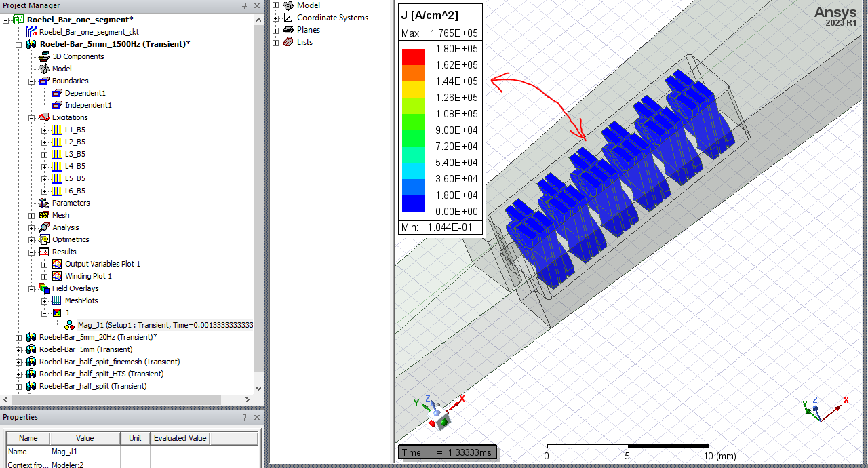
Task: Expand the L1_B5 excitation node
Action: tap(44, 130)
